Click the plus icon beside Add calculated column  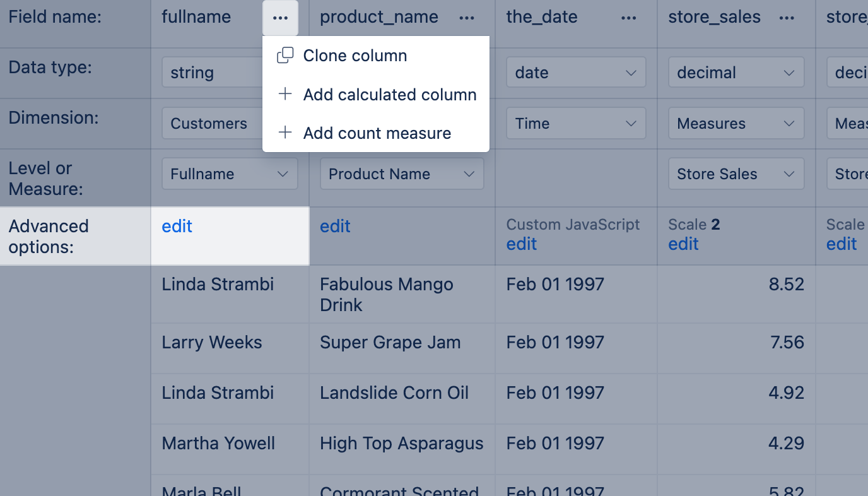[285, 95]
